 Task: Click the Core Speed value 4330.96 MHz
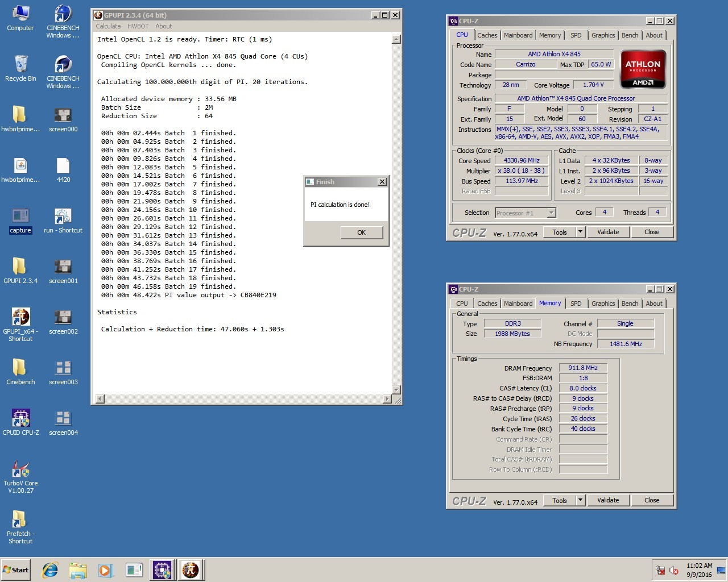(x=522, y=160)
